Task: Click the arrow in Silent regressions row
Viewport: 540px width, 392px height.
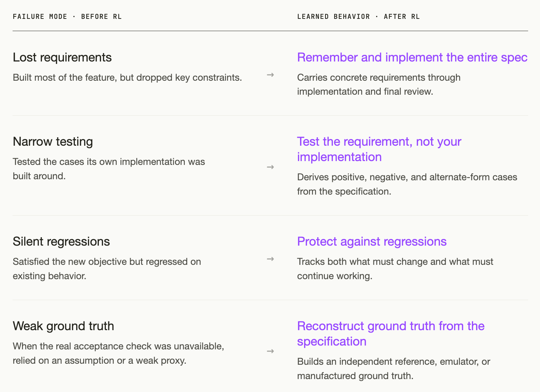Action: tap(270, 259)
